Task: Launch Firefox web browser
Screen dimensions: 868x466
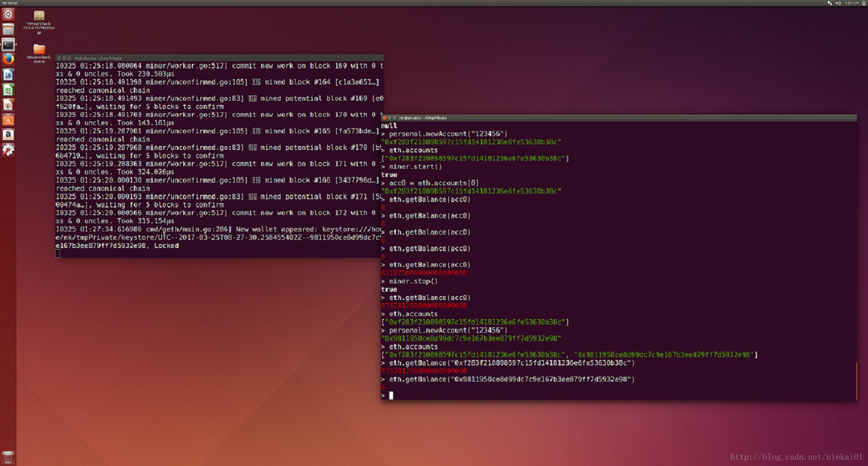Action: click(8, 60)
